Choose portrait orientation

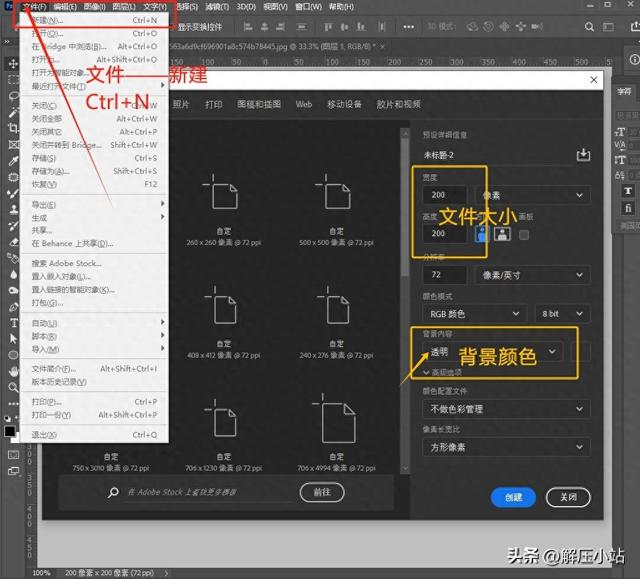(x=482, y=234)
